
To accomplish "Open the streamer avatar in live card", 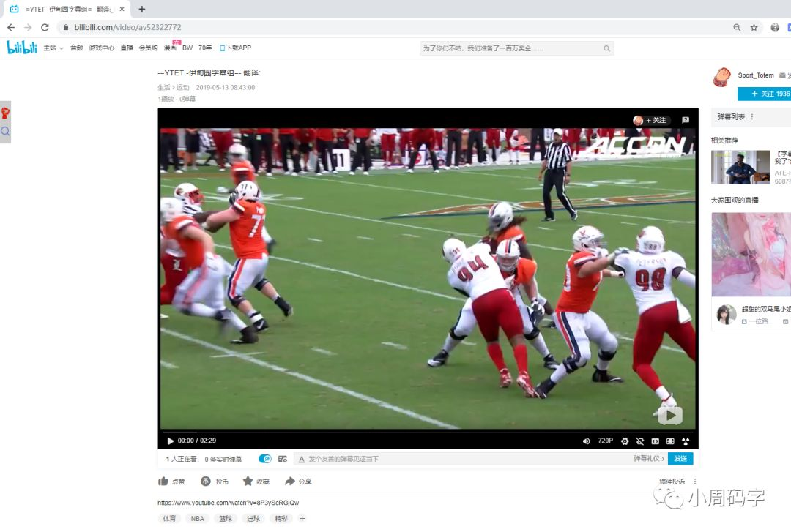I will pos(726,315).
